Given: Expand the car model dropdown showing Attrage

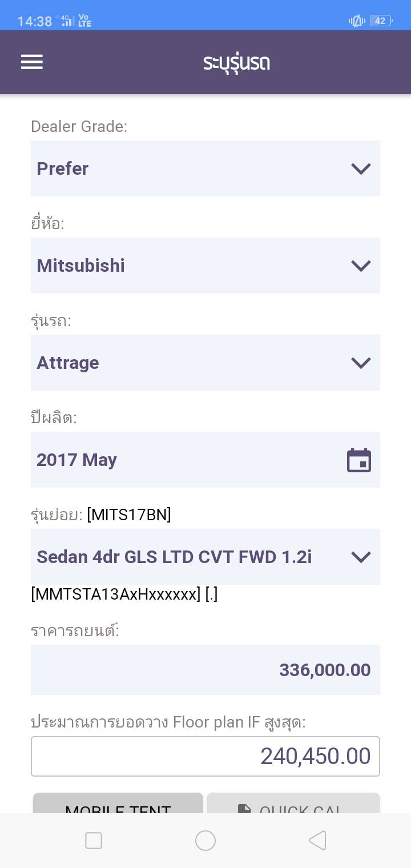Looking at the screenshot, I should coord(205,363).
